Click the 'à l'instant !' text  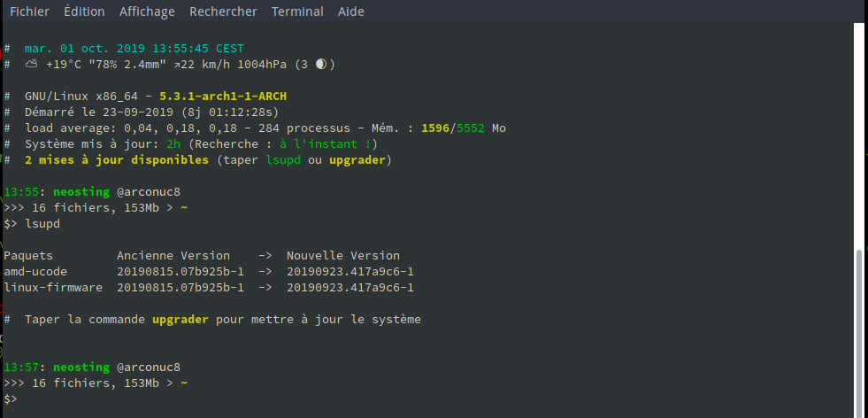pyautogui.click(x=325, y=144)
